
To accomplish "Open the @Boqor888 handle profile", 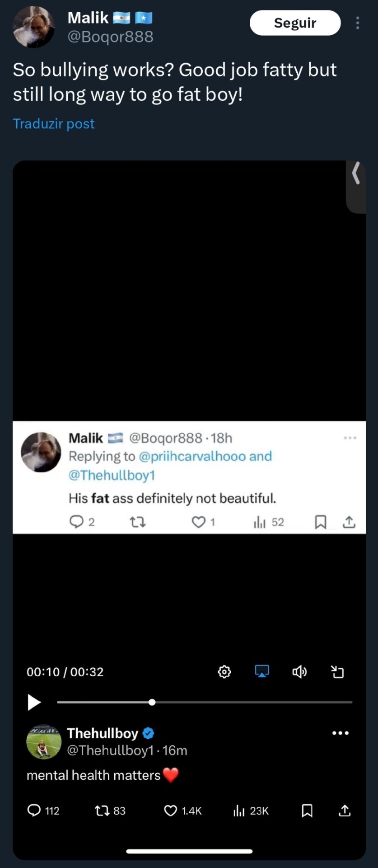I will 110,37.
